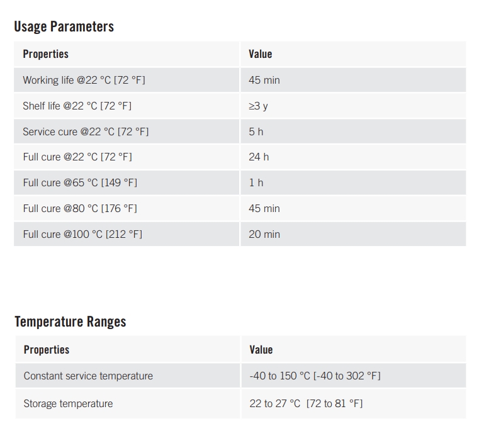
Task: Select the 5 h service cure value
Action: coord(256,132)
